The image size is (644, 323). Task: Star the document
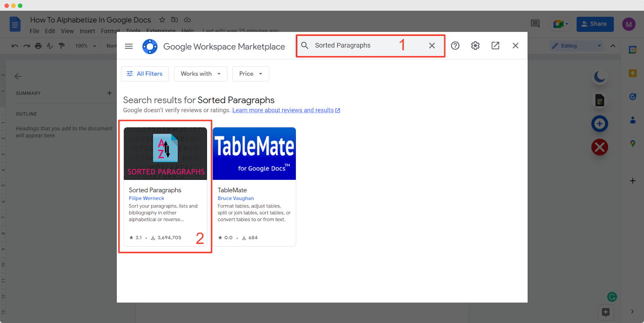162,20
